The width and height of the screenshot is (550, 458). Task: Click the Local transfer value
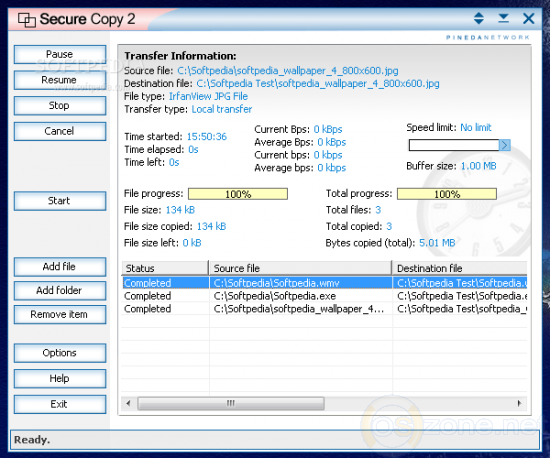click(x=222, y=109)
